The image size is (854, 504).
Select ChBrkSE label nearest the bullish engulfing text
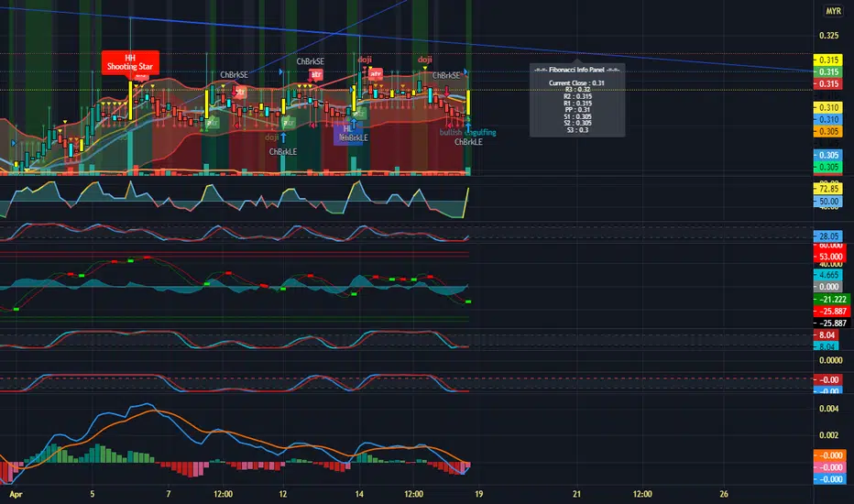click(446, 75)
